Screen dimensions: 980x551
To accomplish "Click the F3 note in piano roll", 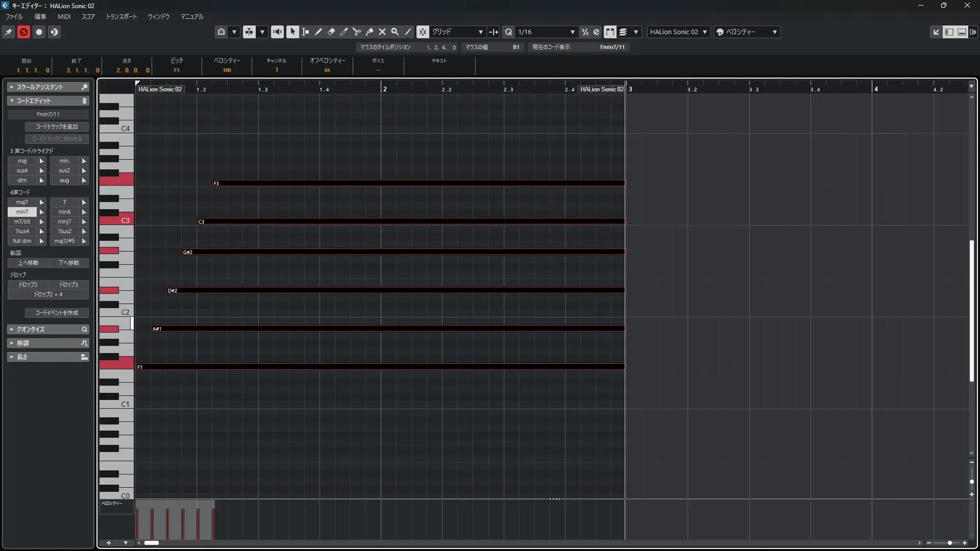I will pyautogui.click(x=419, y=183).
